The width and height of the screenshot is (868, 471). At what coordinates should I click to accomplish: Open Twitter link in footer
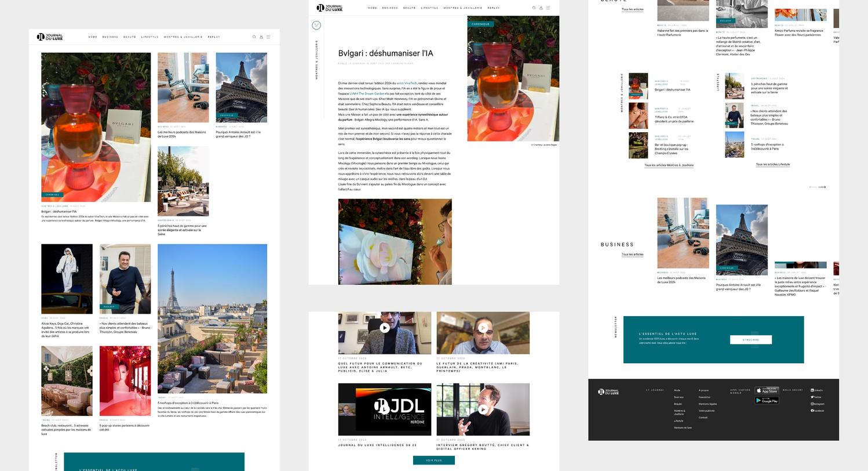pos(816,397)
